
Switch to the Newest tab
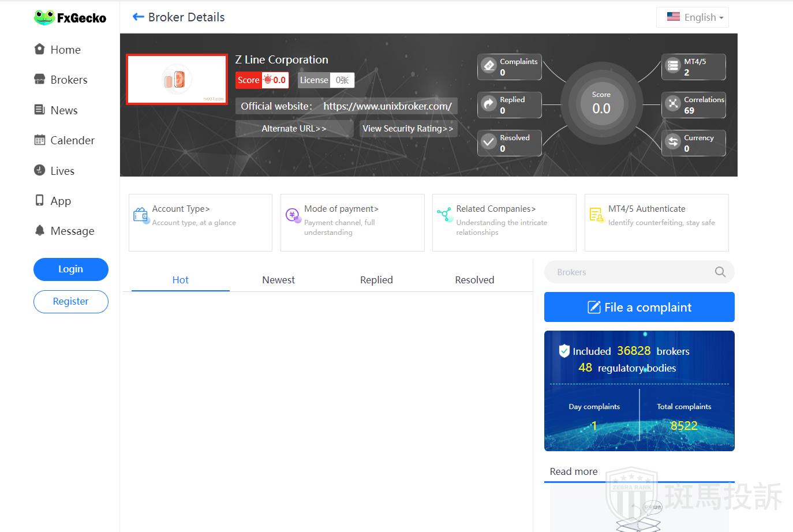pyautogui.click(x=278, y=280)
